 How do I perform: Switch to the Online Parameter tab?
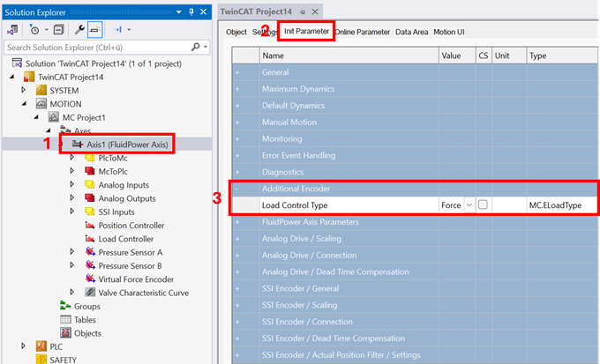click(363, 32)
